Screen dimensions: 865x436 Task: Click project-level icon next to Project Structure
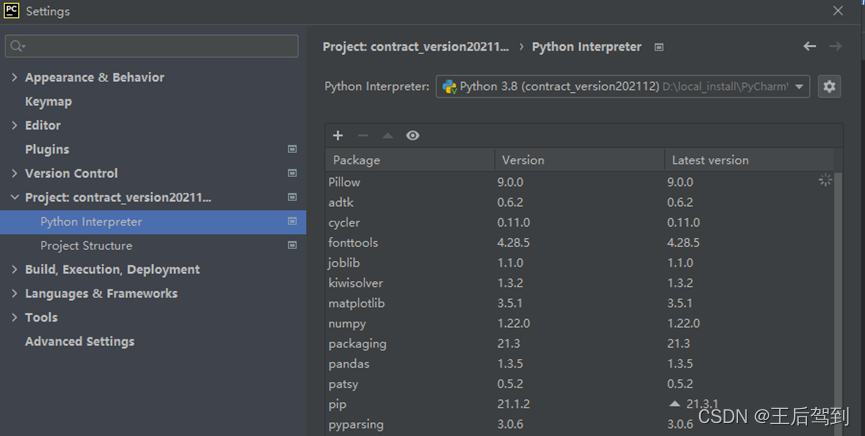(292, 245)
